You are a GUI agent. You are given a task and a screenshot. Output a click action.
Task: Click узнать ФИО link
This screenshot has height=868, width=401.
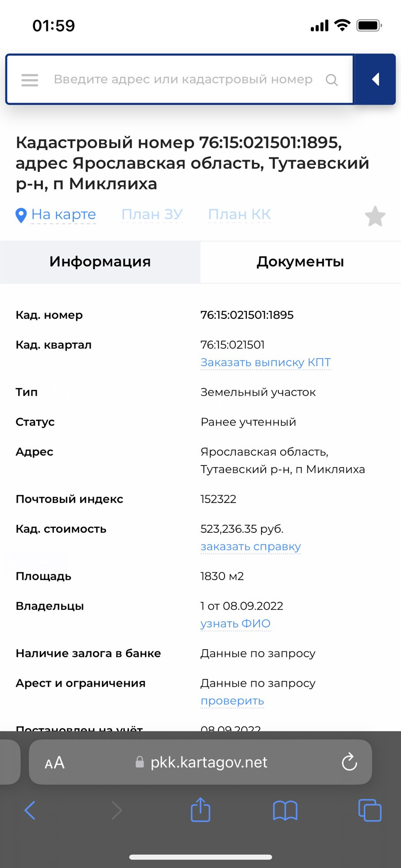click(235, 624)
